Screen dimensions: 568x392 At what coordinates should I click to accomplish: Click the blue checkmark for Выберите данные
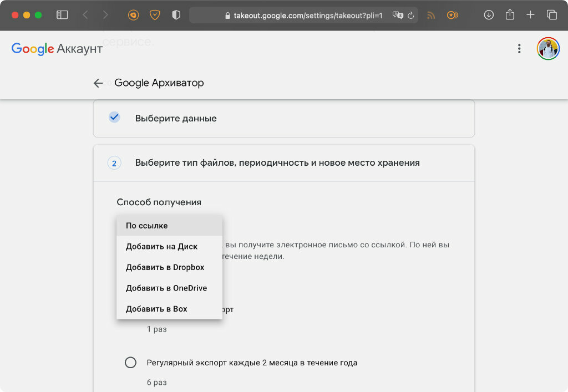click(x=114, y=118)
